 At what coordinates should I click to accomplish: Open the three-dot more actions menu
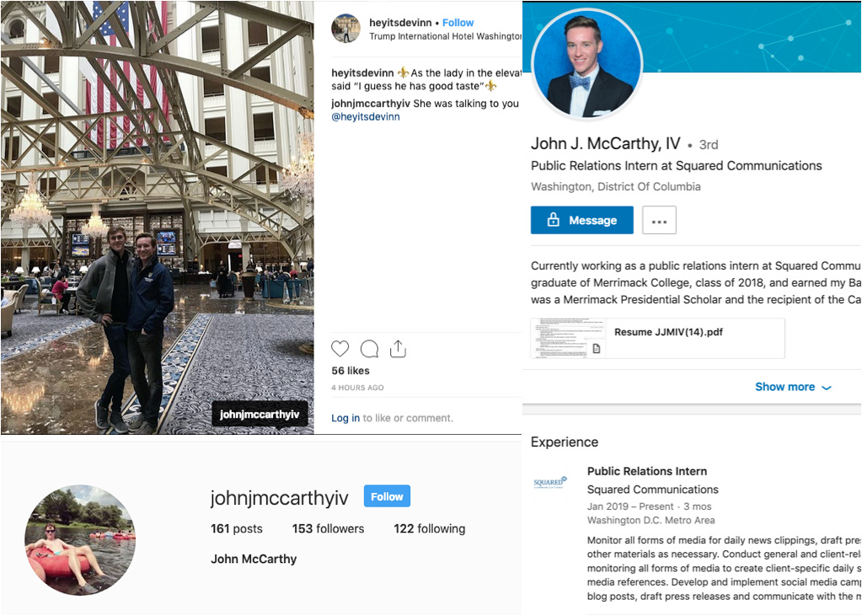[659, 221]
